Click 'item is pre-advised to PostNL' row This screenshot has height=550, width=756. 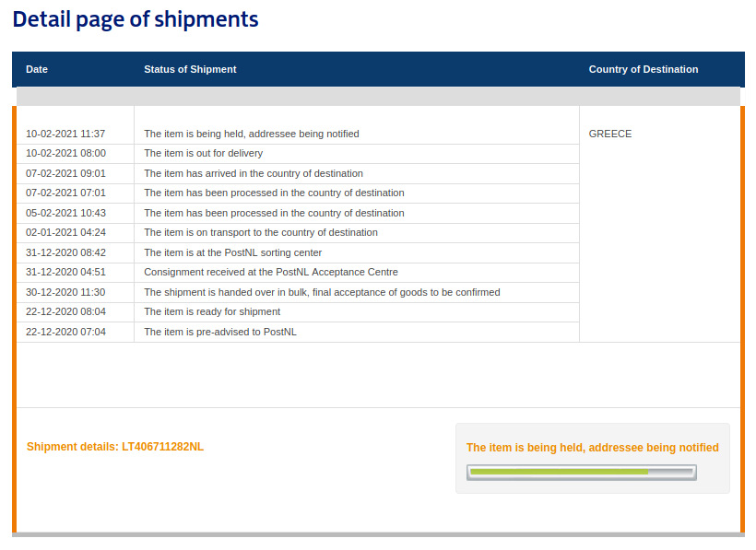coord(220,332)
